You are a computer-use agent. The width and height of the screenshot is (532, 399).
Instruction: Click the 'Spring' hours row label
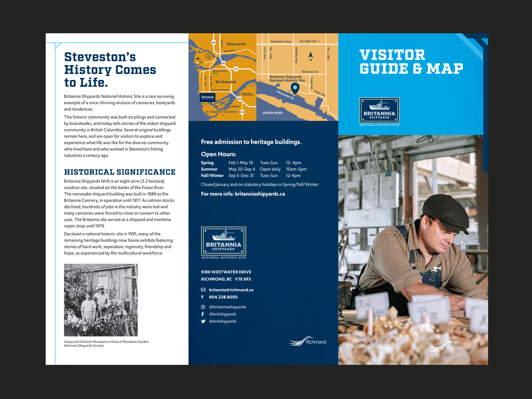[x=207, y=163]
